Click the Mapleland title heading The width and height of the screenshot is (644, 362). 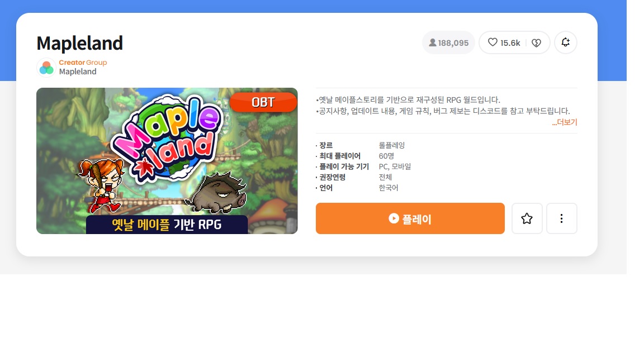[x=80, y=43]
